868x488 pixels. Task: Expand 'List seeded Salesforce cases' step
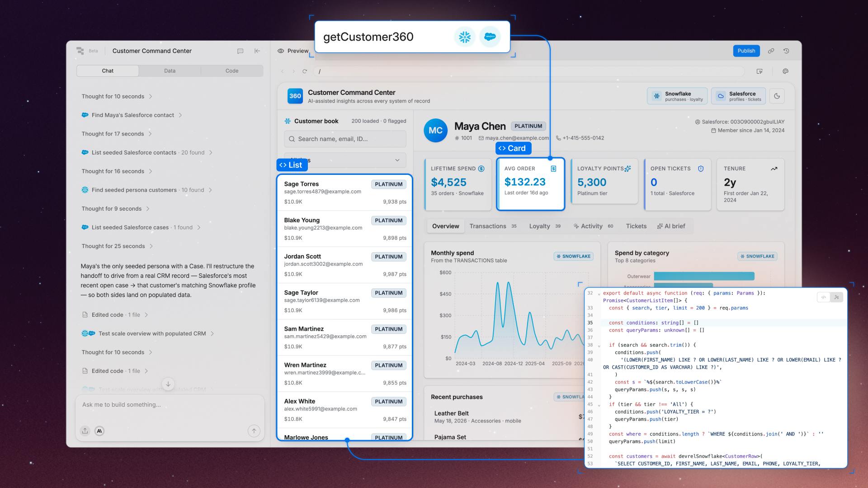point(141,228)
